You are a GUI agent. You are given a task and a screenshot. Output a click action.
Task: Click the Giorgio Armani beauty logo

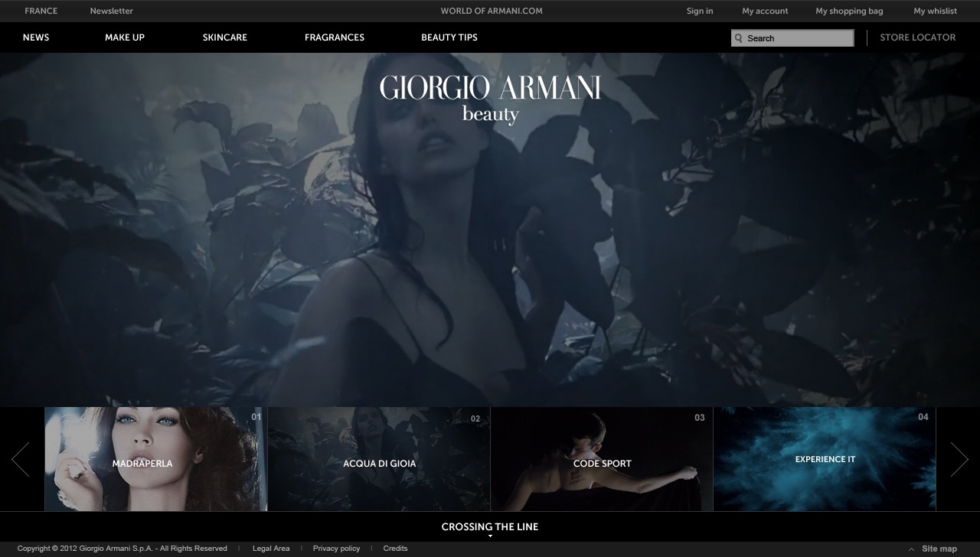coord(490,99)
